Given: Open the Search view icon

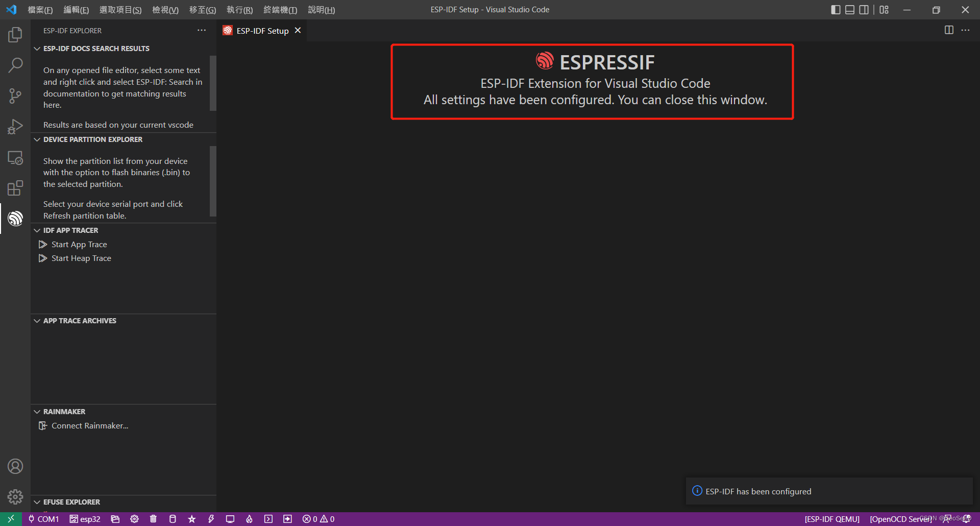Looking at the screenshot, I should tap(15, 65).
